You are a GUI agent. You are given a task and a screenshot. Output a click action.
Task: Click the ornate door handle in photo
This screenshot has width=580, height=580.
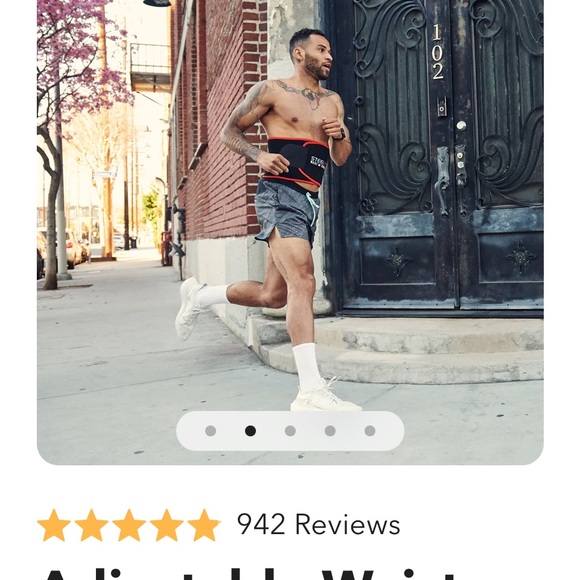(x=442, y=179)
